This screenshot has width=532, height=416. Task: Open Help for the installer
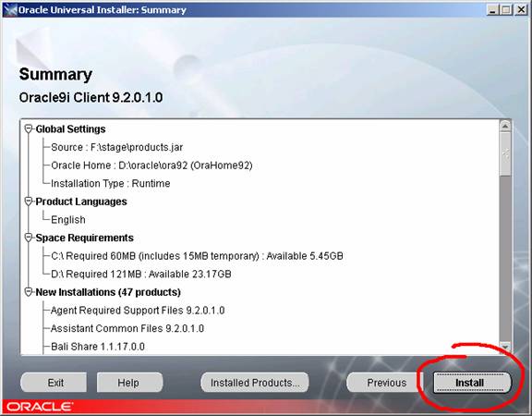[129, 383]
